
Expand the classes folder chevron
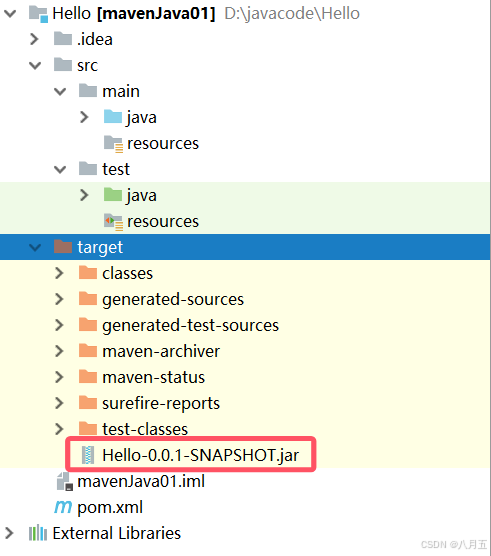59,273
